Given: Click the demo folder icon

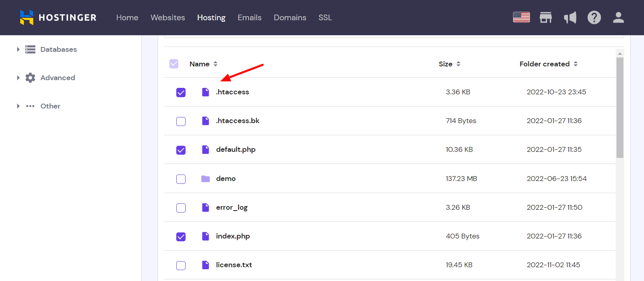Looking at the screenshot, I should [x=205, y=179].
